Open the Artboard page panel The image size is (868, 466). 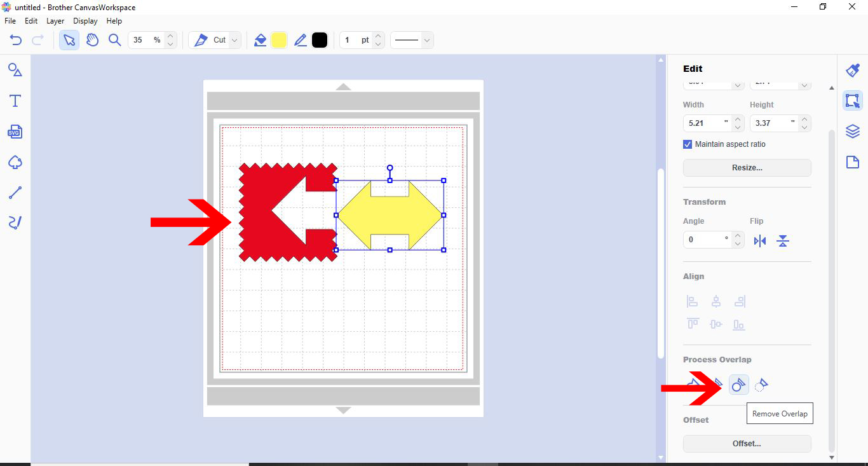(x=853, y=162)
